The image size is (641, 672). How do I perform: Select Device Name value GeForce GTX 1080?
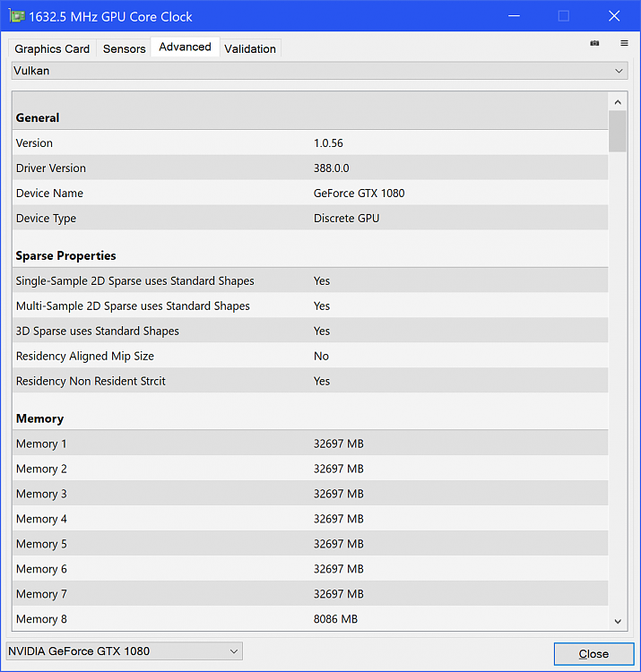click(359, 194)
